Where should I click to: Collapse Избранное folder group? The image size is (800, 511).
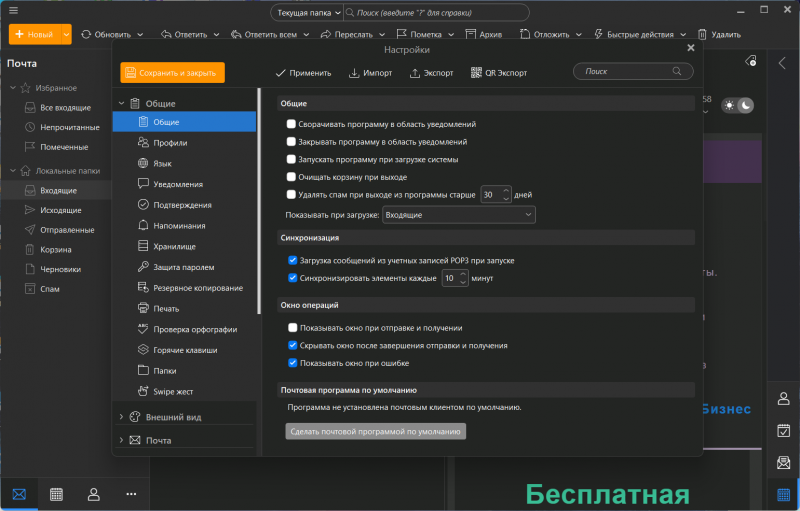pyautogui.click(x=13, y=88)
